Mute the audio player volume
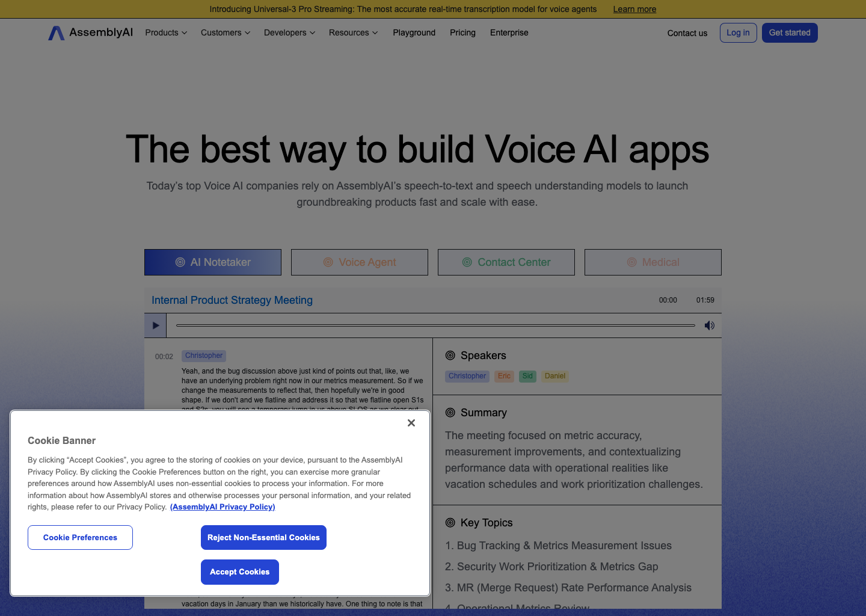866x616 pixels. (709, 325)
